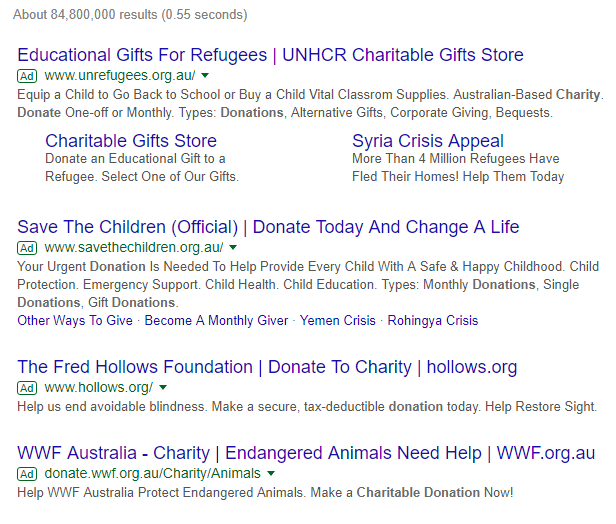Select Other Ways To Give sitelink
Screen dimensions: 616x524
(x=75, y=321)
